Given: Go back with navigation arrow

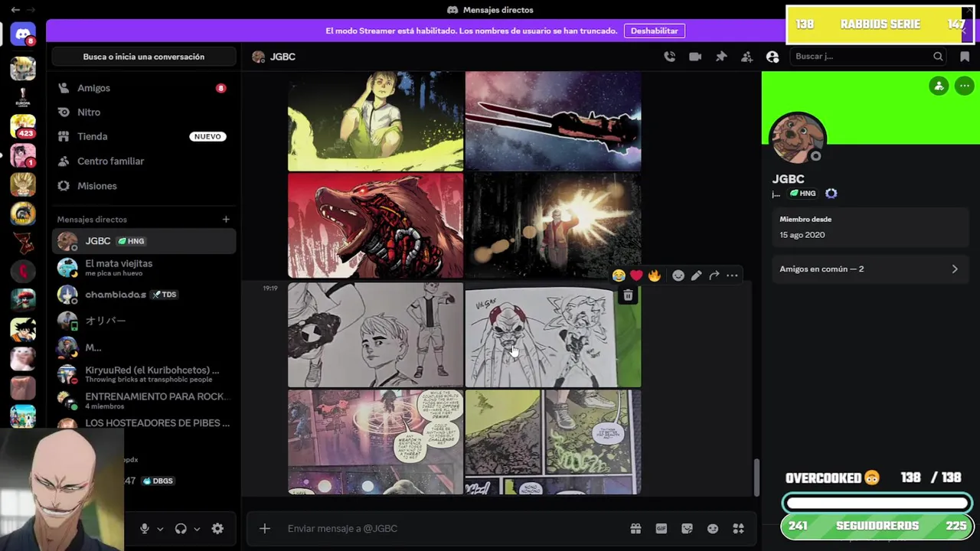Looking at the screenshot, I should 15,10.
